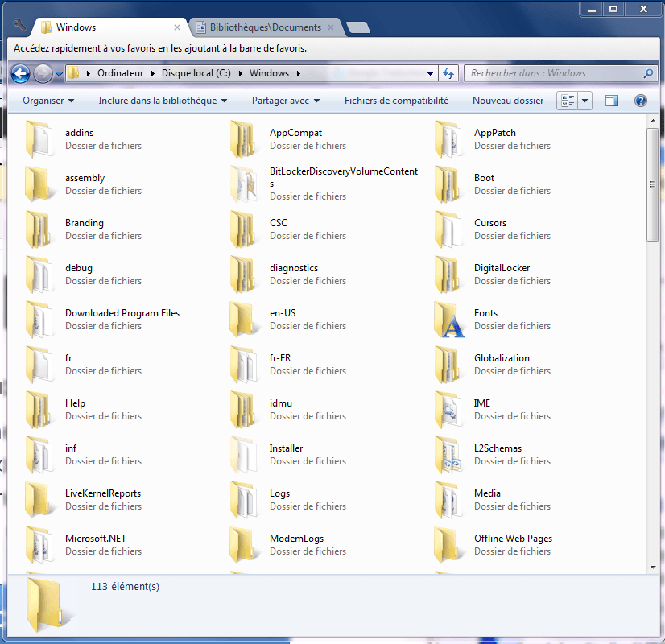Select the L2Schemas folder icon

pos(448,455)
